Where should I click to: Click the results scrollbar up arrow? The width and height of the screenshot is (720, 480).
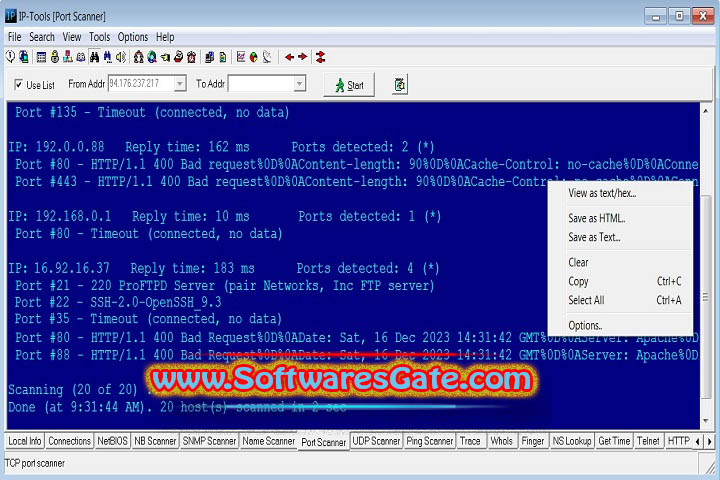(x=706, y=111)
